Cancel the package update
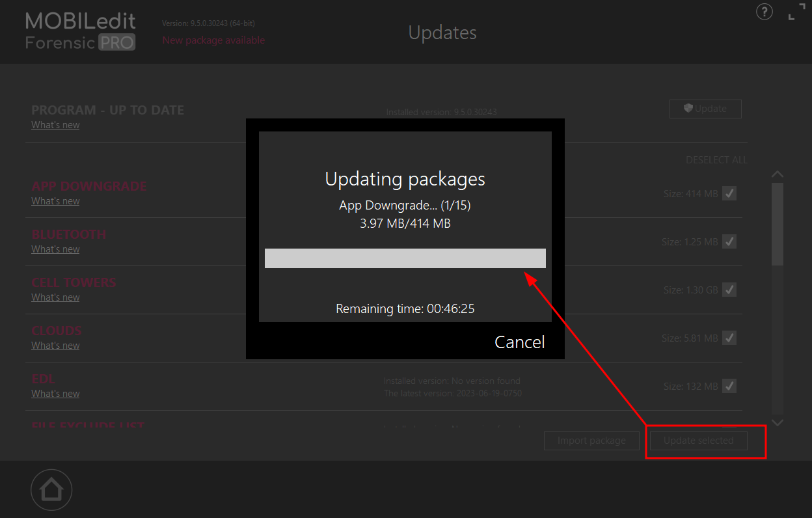Image resolution: width=812 pixels, height=518 pixels. (x=520, y=342)
